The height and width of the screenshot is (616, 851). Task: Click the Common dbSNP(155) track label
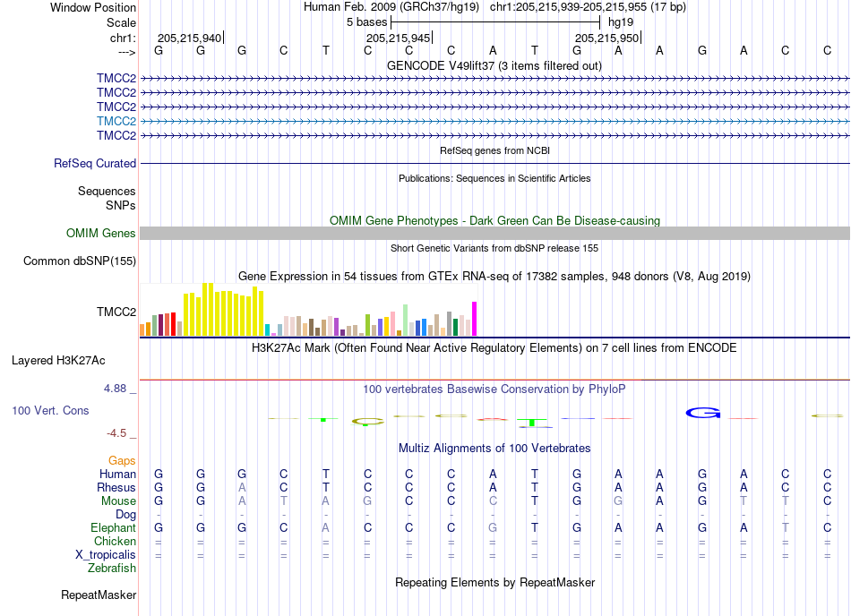click(x=80, y=261)
